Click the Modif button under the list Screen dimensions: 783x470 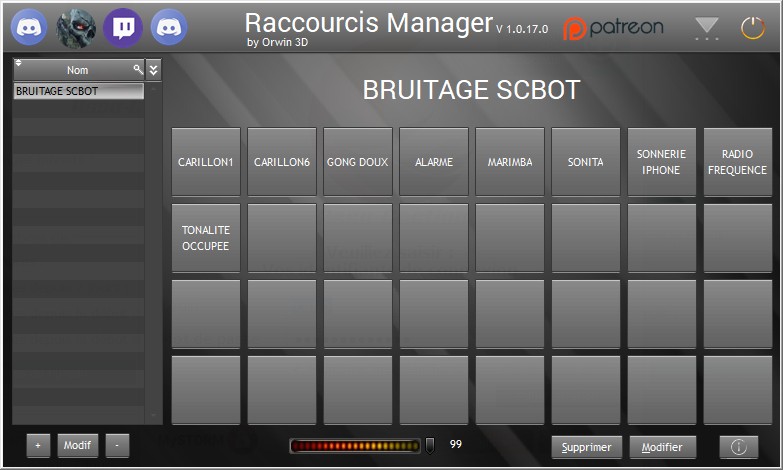(77, 445)
